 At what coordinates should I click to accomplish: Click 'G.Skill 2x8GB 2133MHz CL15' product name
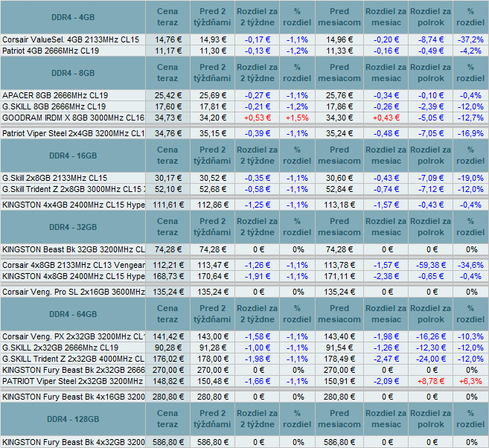(54, 179)
